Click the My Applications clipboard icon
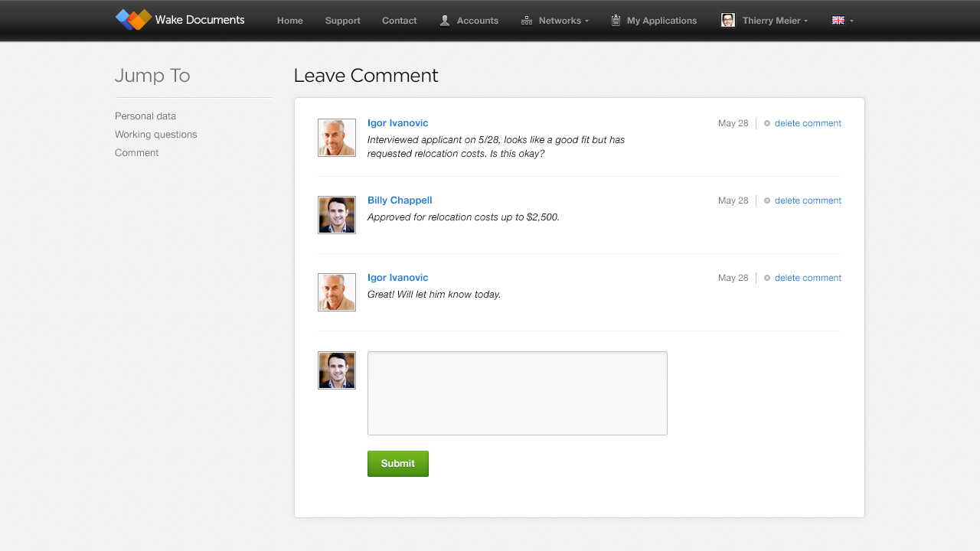The image size is (980, 551). coord(616,21)
